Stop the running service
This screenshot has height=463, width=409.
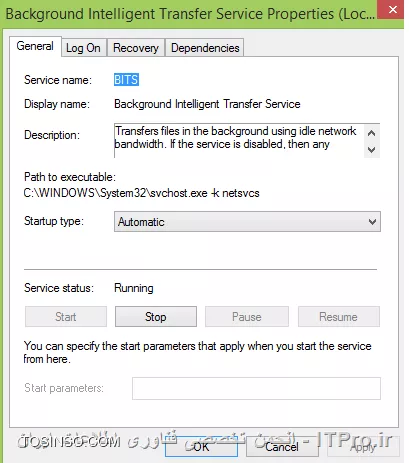[156, 317]
